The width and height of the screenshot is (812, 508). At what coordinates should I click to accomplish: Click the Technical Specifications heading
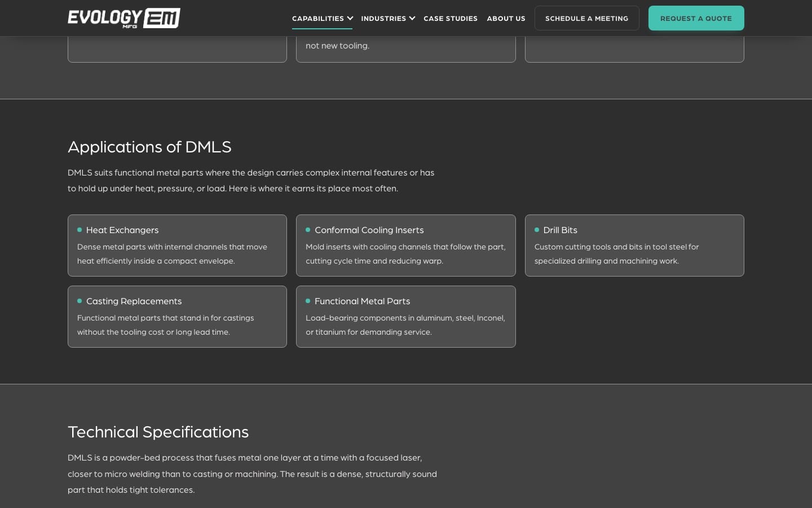pyautogui.click(x=158, y=432)
